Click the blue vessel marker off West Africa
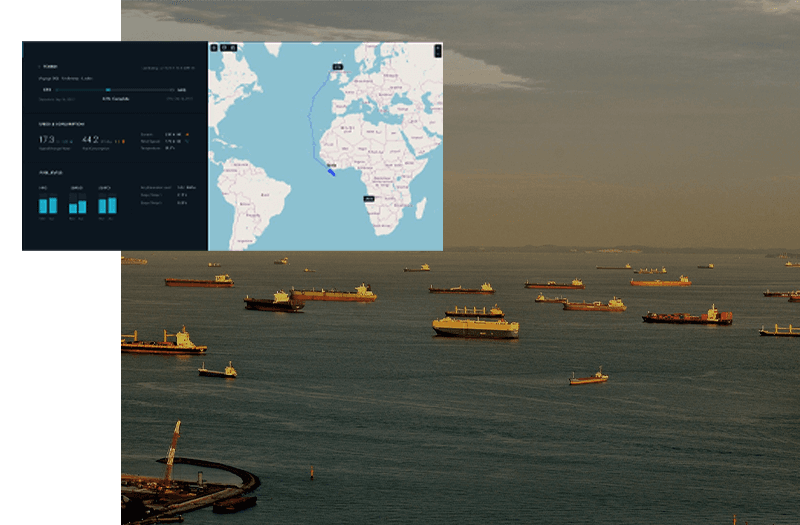800x525 pixels. 331,172
